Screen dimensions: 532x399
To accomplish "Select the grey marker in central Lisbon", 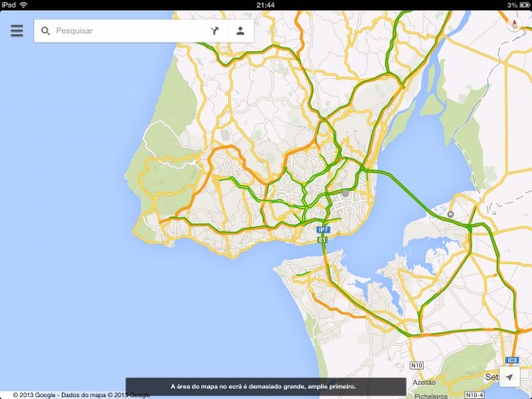I will (x=346, y=193).
